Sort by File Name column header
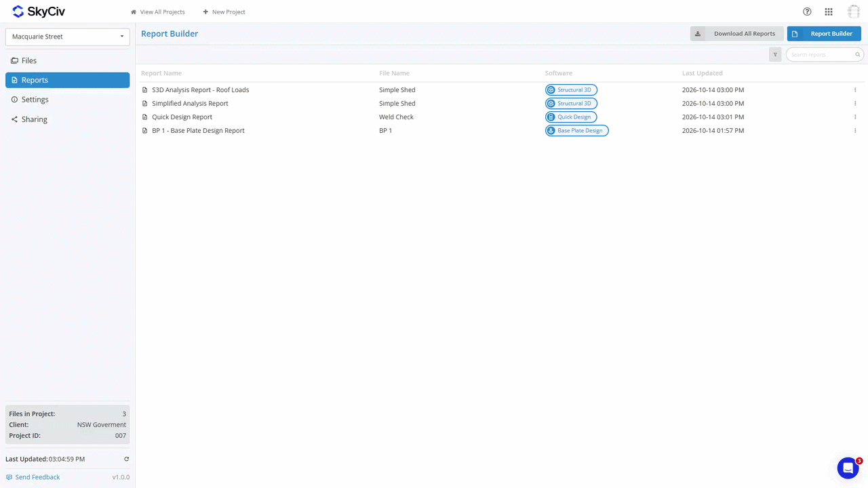Viewport: 868px width, 488px height. pyautogui.click(x=394, y=73)
